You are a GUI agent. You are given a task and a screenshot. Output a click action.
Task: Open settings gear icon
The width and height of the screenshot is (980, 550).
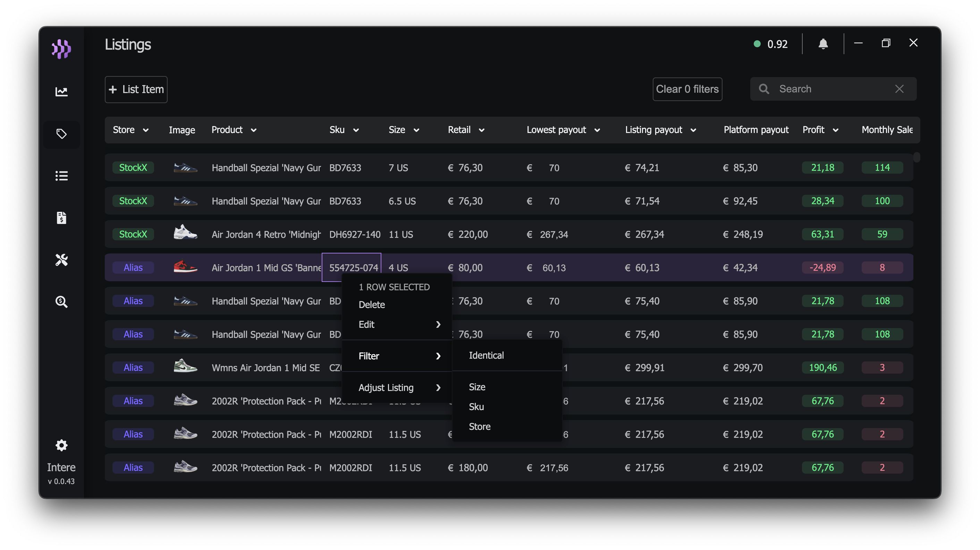[x=61, y=445]
